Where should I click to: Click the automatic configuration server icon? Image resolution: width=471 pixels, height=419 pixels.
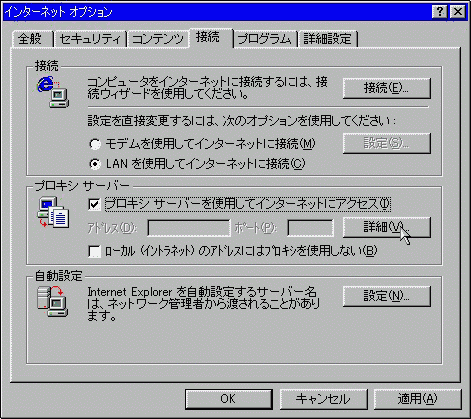coord(53,301)
